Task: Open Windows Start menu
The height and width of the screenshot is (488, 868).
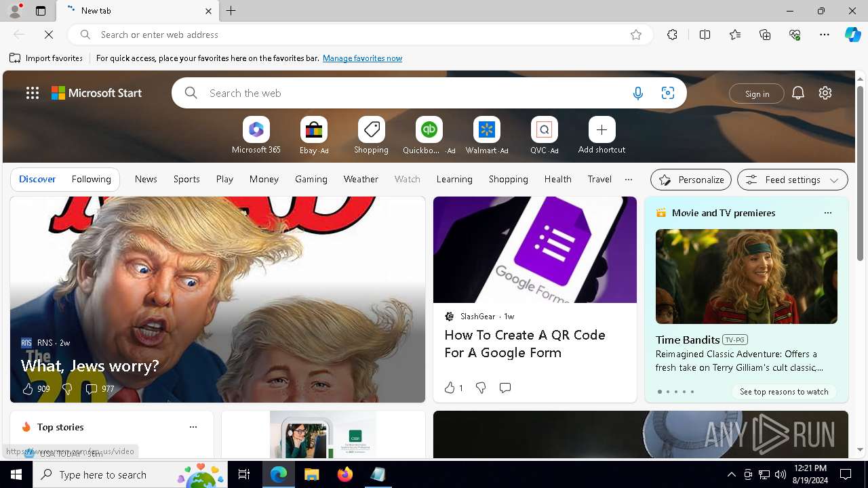Action: coord(16,474)
